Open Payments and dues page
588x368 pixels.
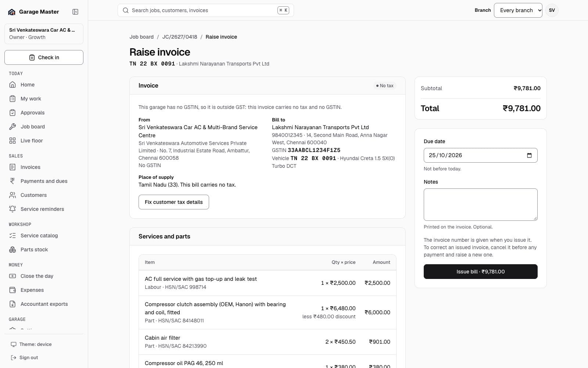(x=44, y=181)
